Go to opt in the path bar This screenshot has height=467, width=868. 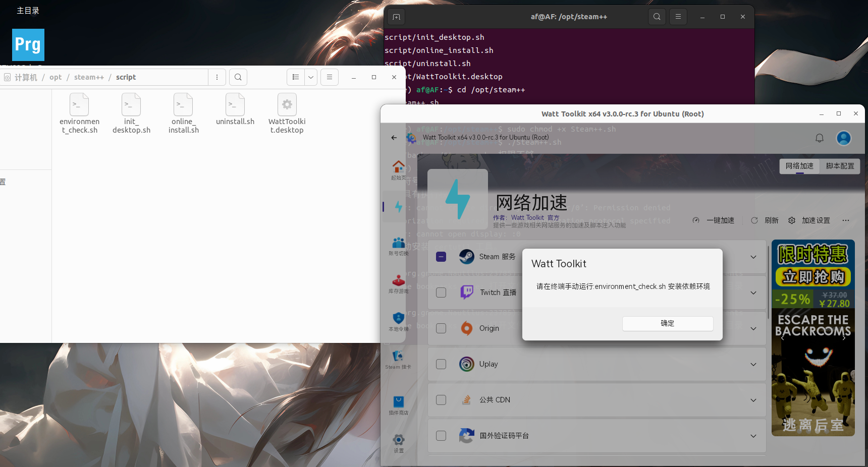56,77
